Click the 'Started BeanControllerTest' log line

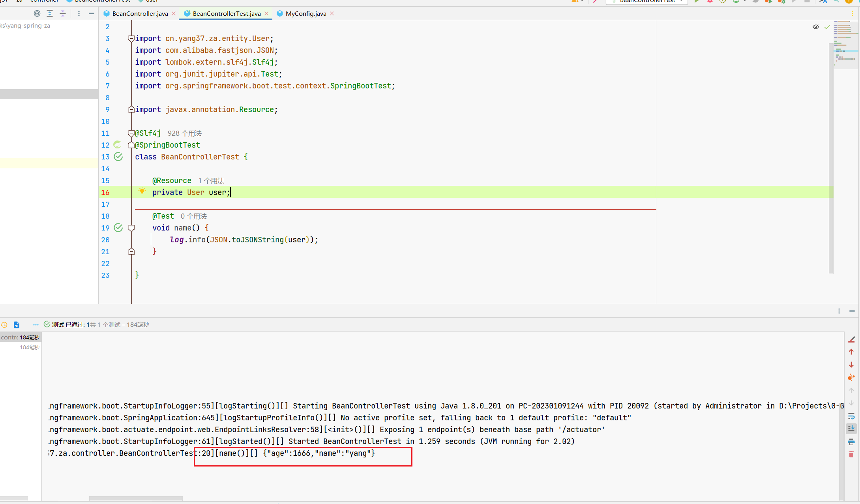(311, 441)
